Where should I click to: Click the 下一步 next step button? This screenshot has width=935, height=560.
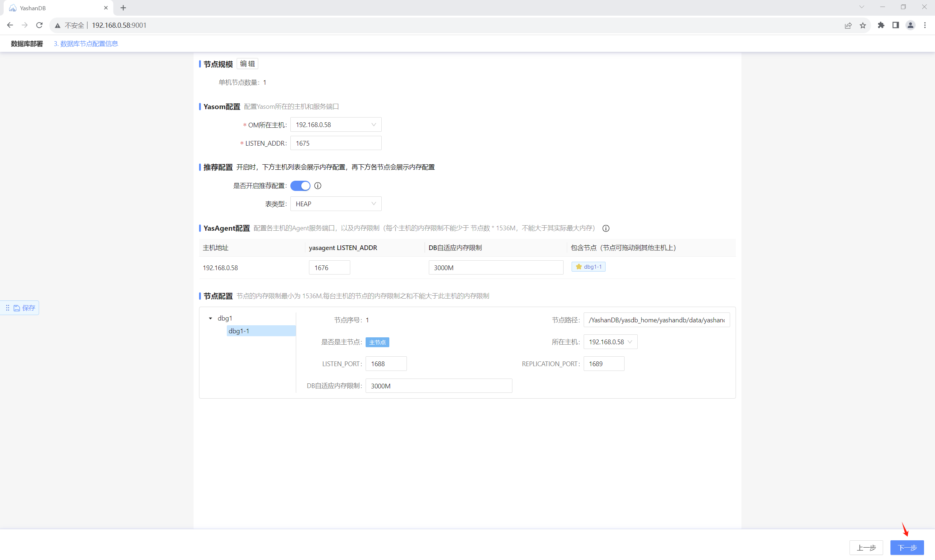pyautogui.click(x=907, y=548)
